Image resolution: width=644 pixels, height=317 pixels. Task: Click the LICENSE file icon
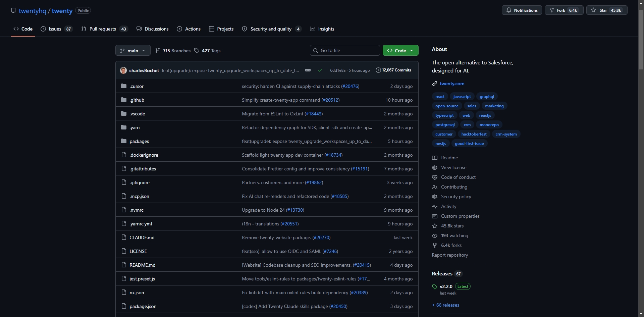coord(124,251)
